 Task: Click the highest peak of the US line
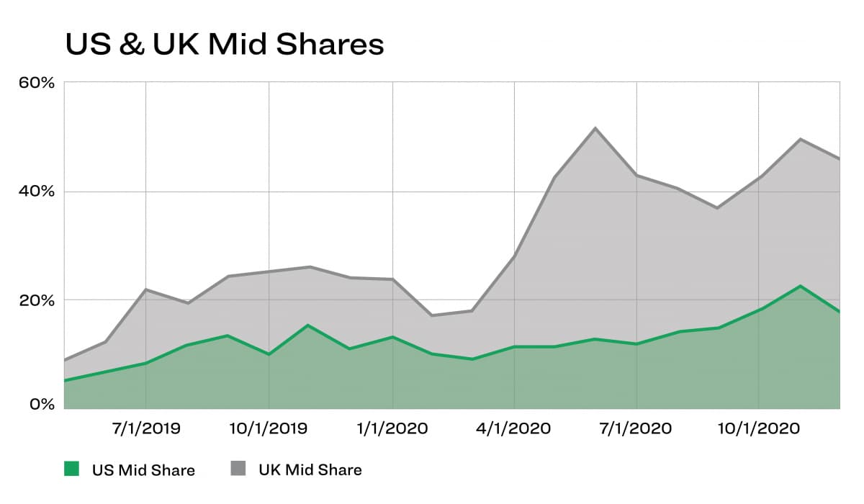coord(800,286)
